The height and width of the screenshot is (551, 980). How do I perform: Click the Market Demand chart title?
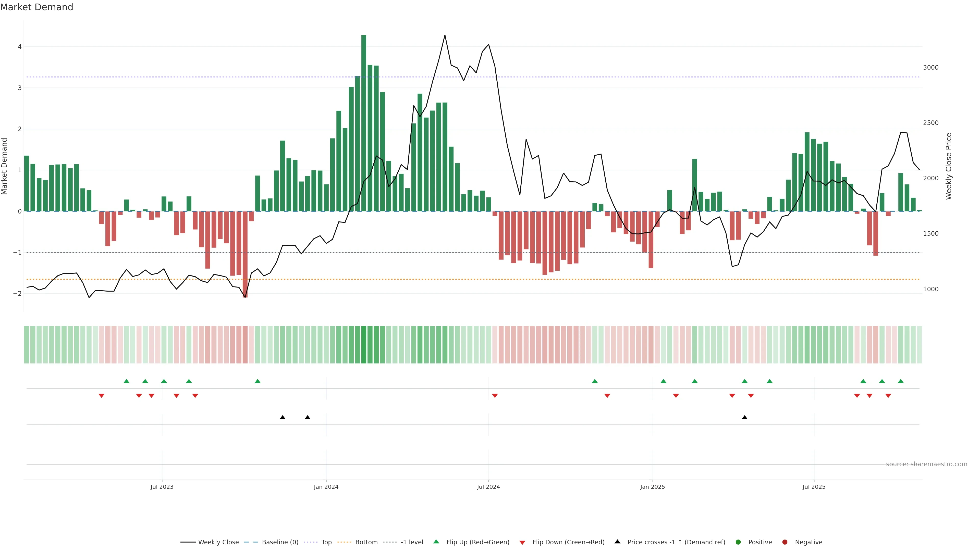36,7
